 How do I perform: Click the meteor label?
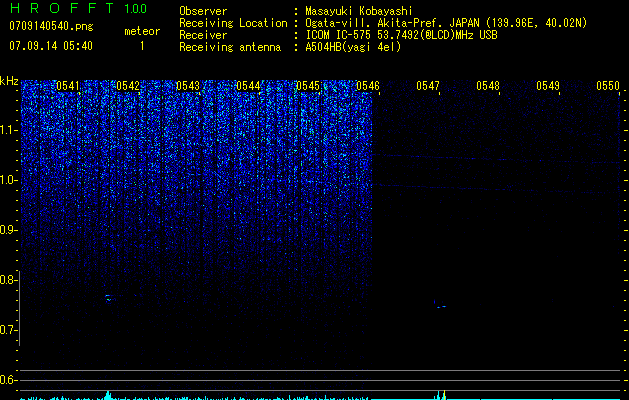pos(142,31)
